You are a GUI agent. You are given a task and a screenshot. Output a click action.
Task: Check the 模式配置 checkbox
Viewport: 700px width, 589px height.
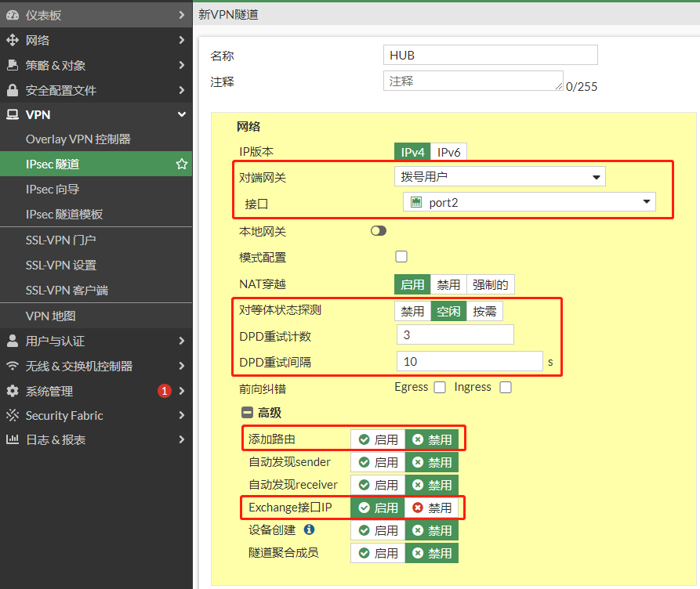(x=401, y=256)
